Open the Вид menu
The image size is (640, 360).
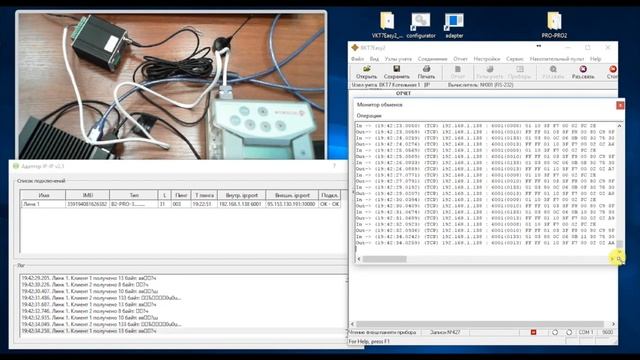pos(374,59)
